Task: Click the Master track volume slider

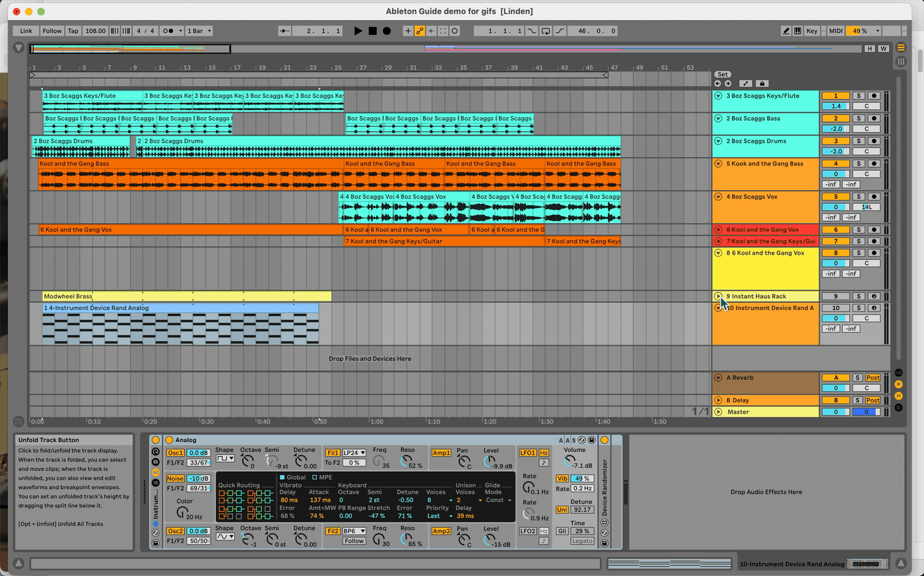Action: (x=836, y=412)
